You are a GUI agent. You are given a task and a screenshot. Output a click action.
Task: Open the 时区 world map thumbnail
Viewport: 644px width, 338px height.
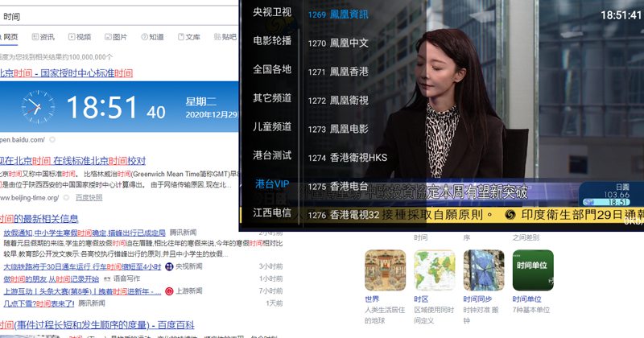(432, 270)
